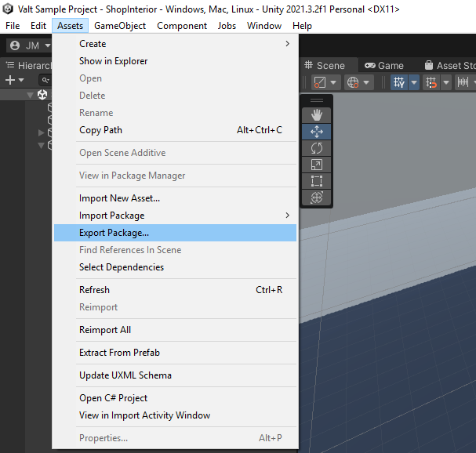476x453 pixels.
Task: Toggle grid snapping in Scene toolbar
Action: point(431,82)
